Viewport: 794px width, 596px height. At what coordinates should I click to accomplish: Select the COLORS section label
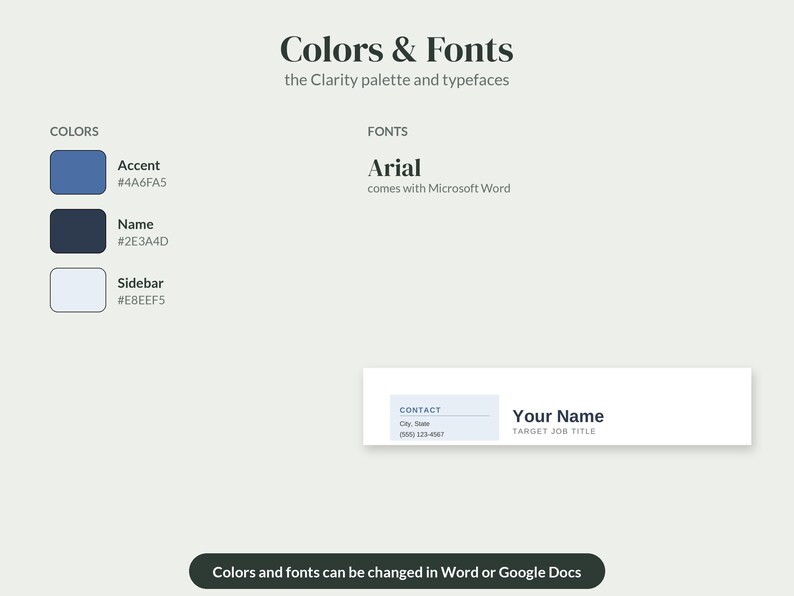pos(74,132)
